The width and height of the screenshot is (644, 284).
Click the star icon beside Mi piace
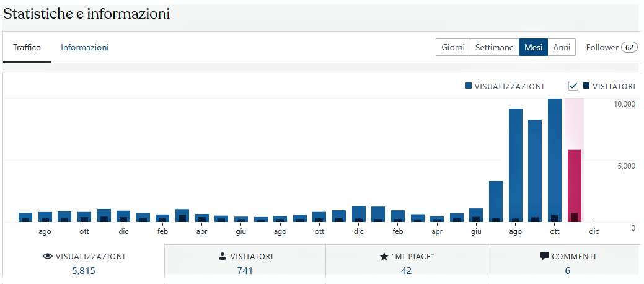tap(384, 256)
